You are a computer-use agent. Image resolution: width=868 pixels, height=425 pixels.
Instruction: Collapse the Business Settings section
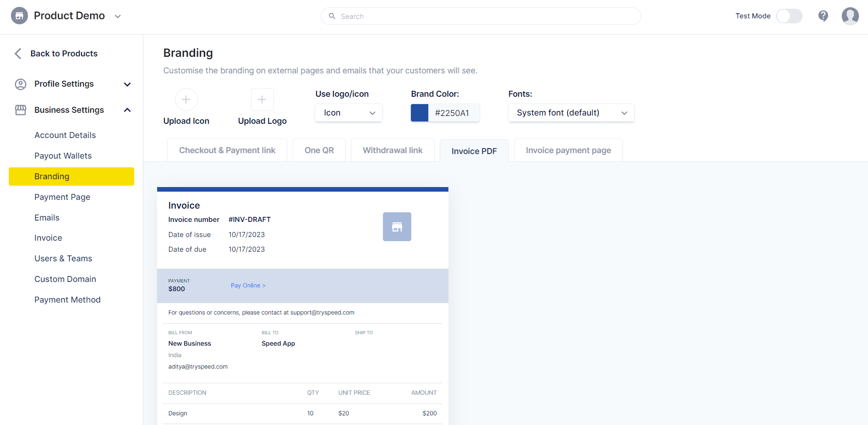coord(127,110)
